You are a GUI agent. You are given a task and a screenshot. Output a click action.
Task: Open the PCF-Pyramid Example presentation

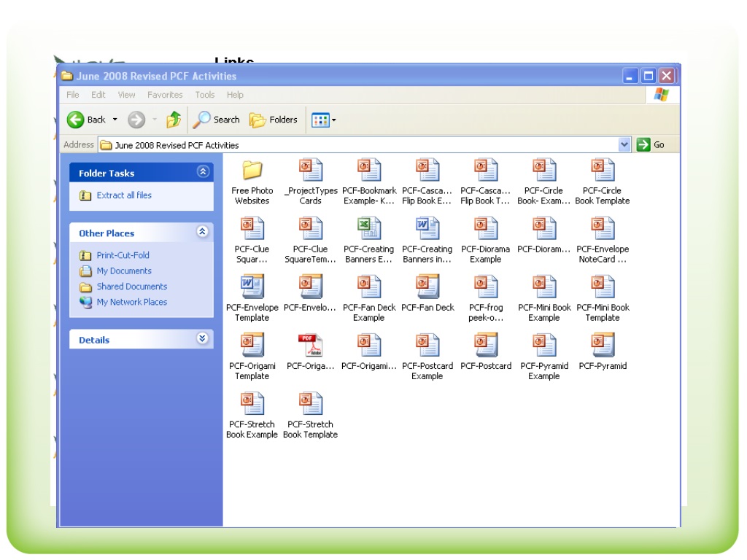coord(543,346)
